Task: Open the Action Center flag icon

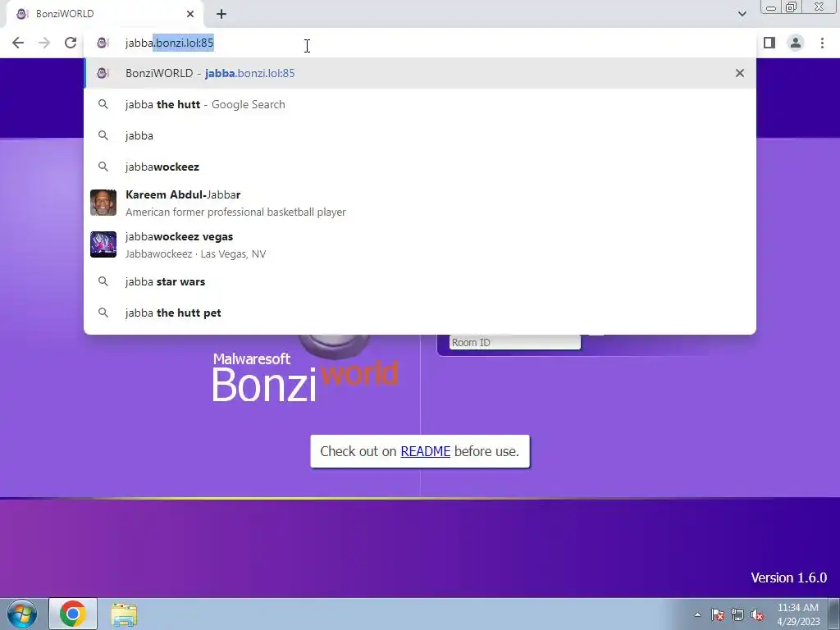Action: (x=718, y=614)
